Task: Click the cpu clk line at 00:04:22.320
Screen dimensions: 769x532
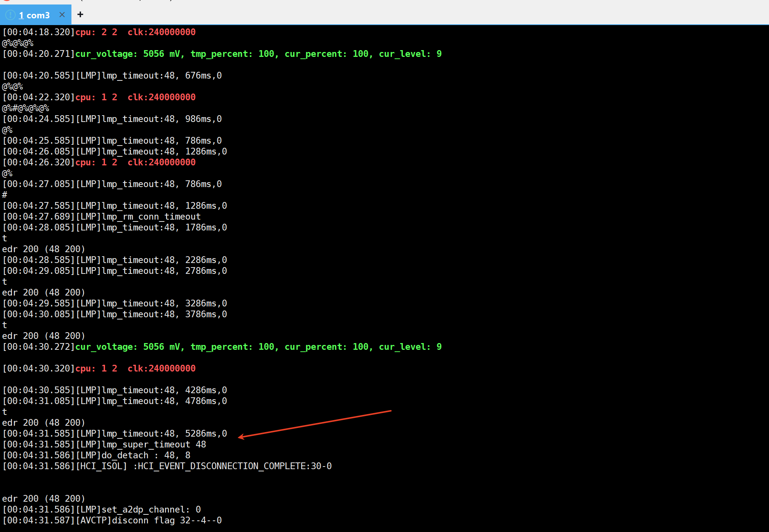Action: tap(99, 97)
